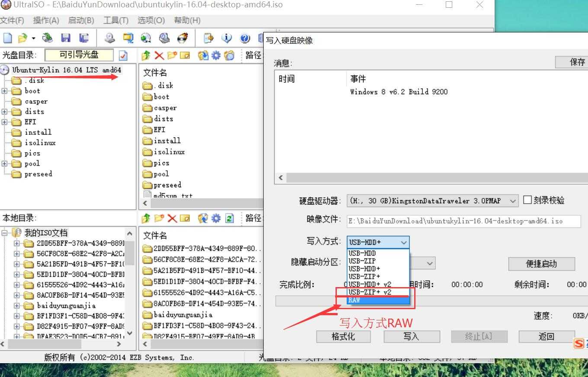This screenshot has height=377, width=588.
Task: Click red X delete in 本地目录 toolbar
Action: 172,218
